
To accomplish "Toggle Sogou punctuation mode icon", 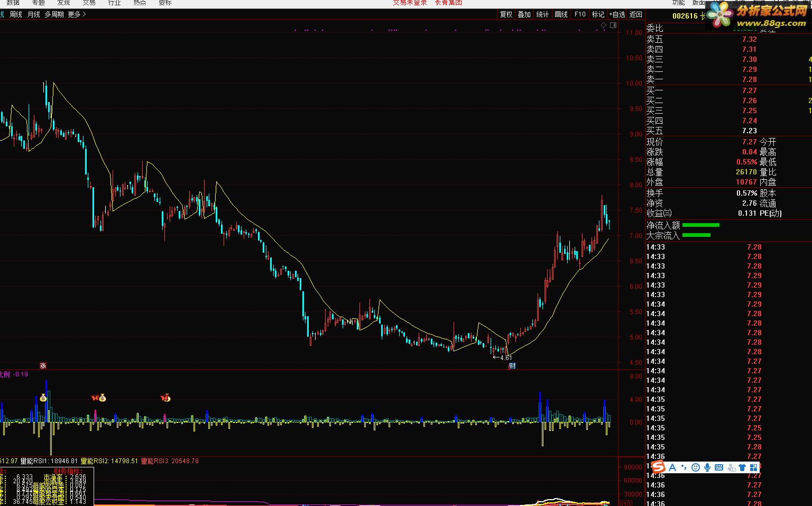I will point(685,467).
